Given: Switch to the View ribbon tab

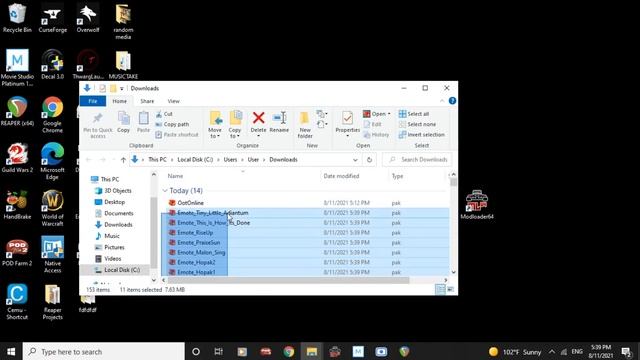Looking at the screenshot, I should (x=173, y=101).
